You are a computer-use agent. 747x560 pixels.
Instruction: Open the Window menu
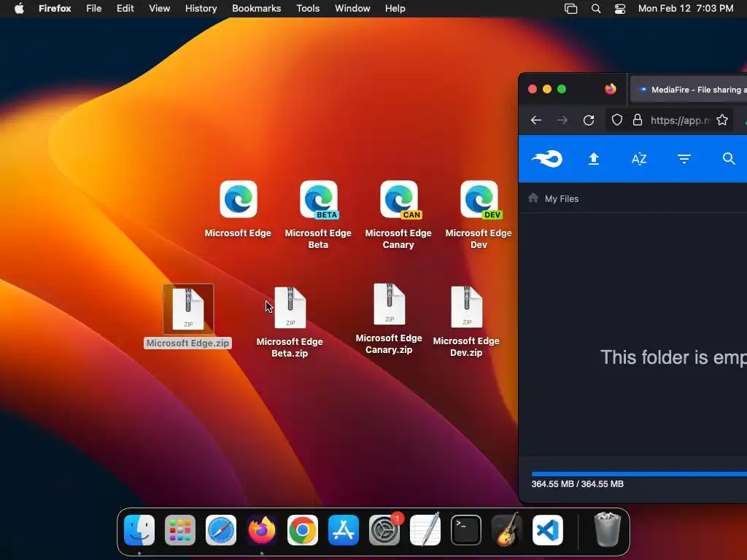pos(352,9)
